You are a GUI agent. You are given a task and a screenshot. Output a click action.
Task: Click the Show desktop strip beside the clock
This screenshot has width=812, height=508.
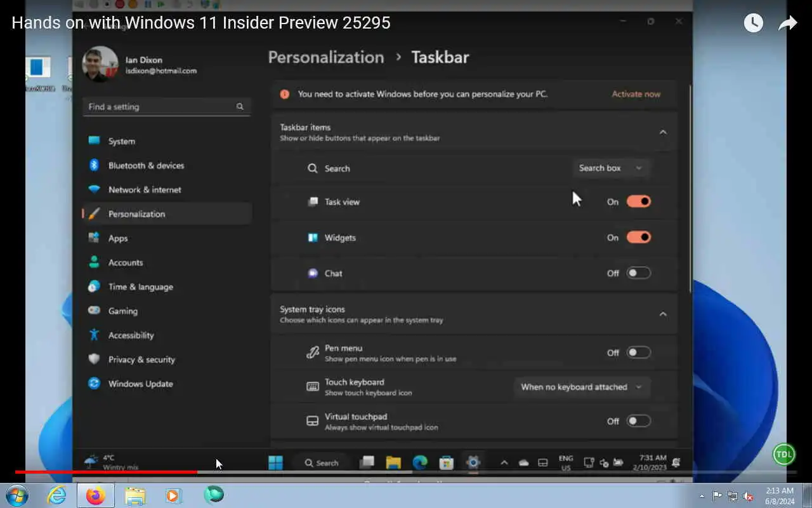[x=807, y=495]
